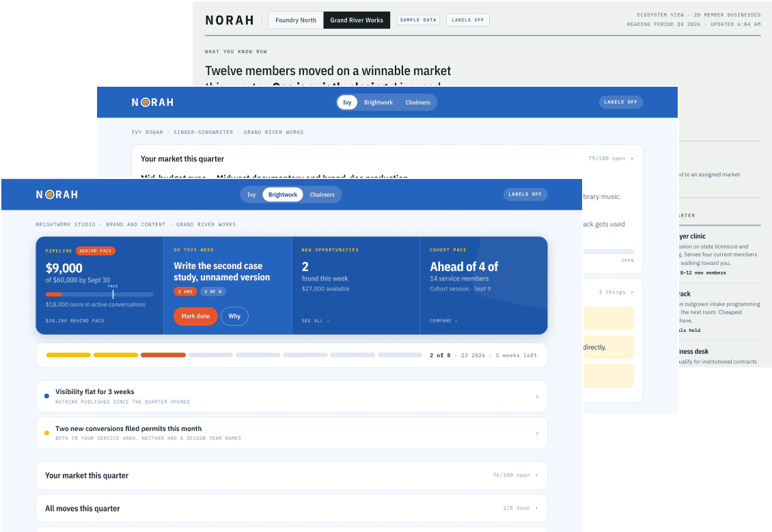
Task: Open the COMPARE cohort pace link
Action: coord(443,321)
